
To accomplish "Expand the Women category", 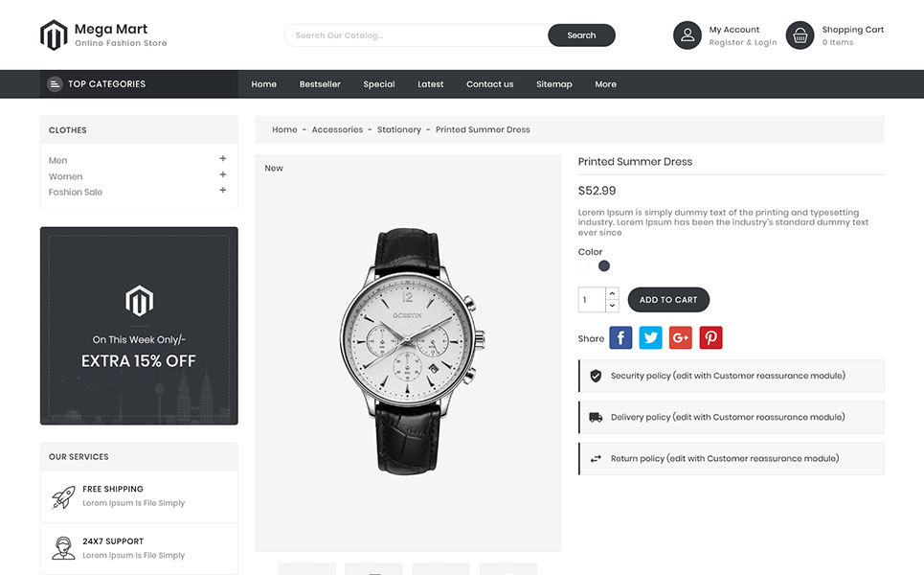I will coord(223,174).
